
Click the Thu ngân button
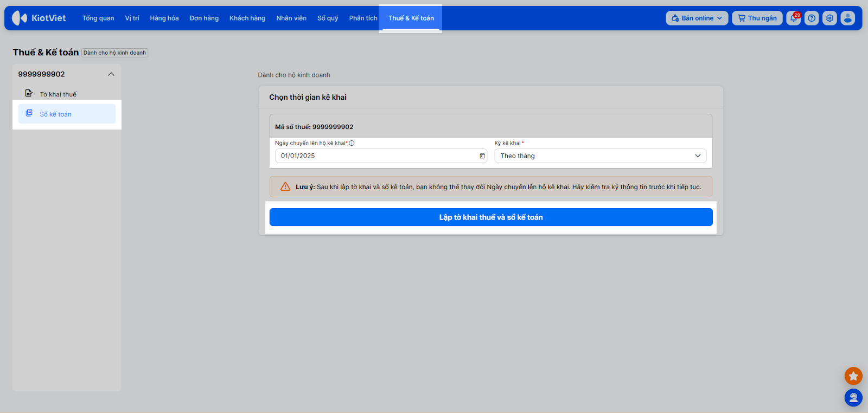click(x=757, y=18)
